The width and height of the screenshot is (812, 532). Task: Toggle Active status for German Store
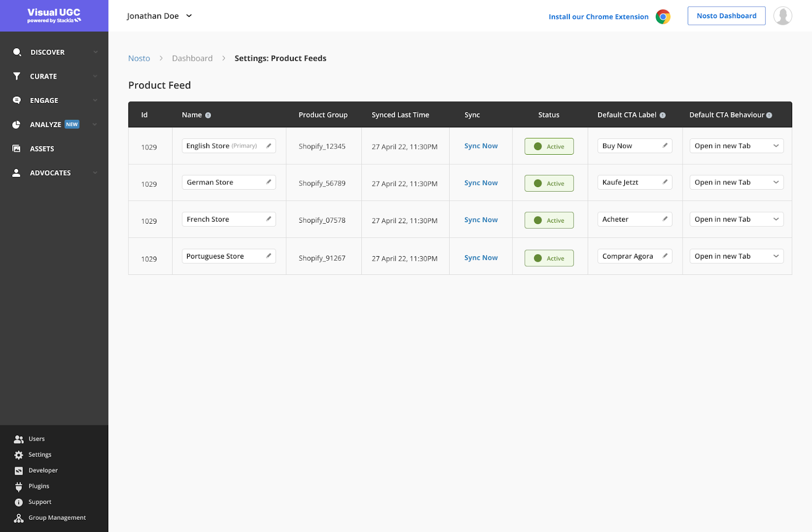coord(549,184)
